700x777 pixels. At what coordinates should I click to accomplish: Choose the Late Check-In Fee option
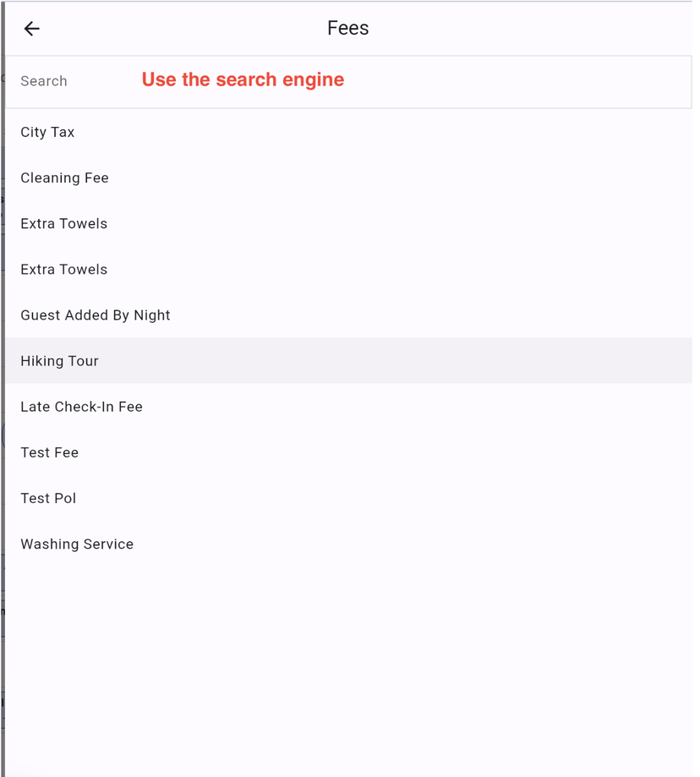point(348,407)
